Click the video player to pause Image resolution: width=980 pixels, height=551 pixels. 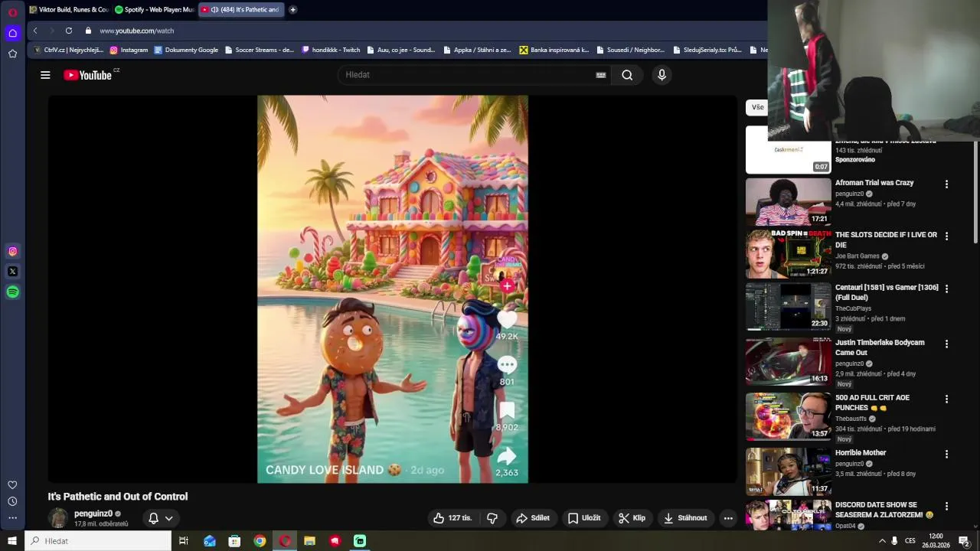click(393, 289)
